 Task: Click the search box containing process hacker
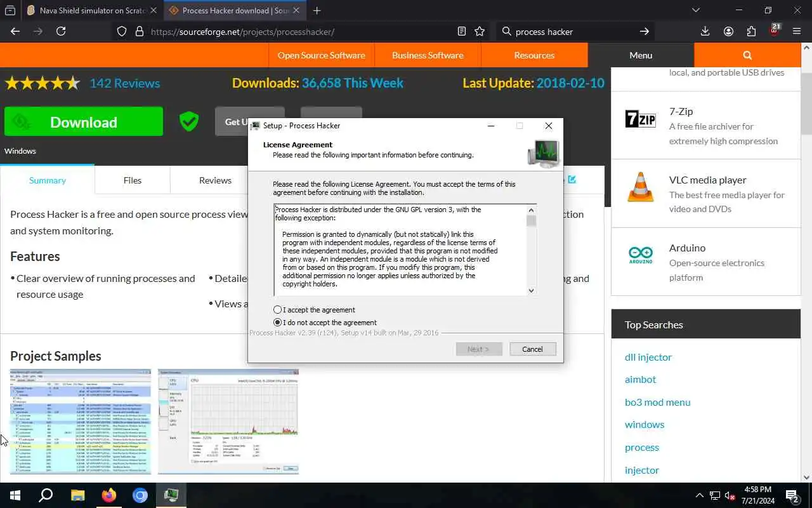point(574,31)
